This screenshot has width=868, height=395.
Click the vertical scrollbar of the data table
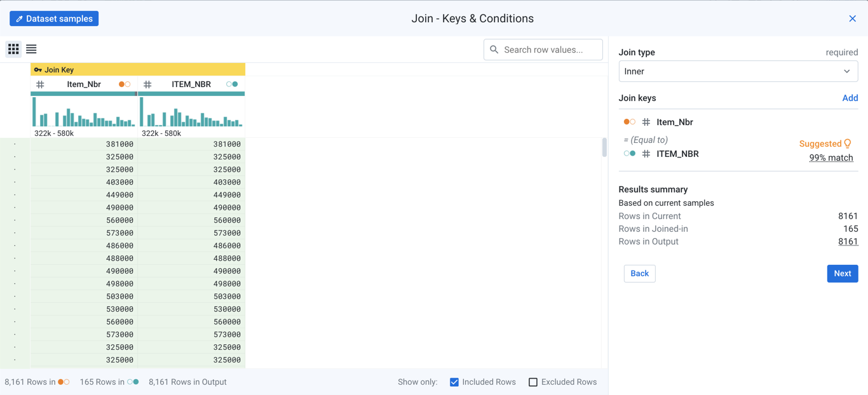(604, 147)
